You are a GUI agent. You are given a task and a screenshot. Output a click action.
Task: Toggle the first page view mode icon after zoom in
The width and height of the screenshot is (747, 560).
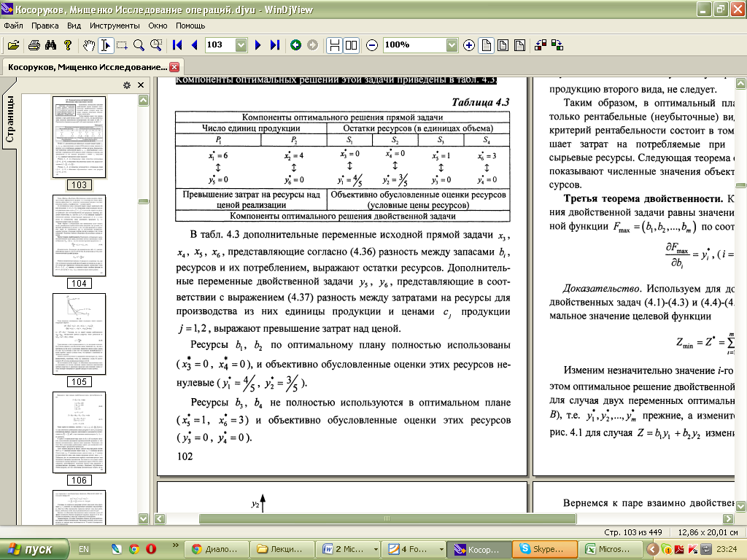(x=486, y=45)
